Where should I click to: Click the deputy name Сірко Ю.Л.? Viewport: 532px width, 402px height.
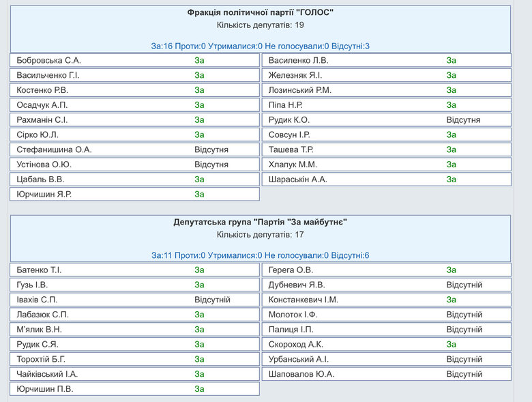38,134
